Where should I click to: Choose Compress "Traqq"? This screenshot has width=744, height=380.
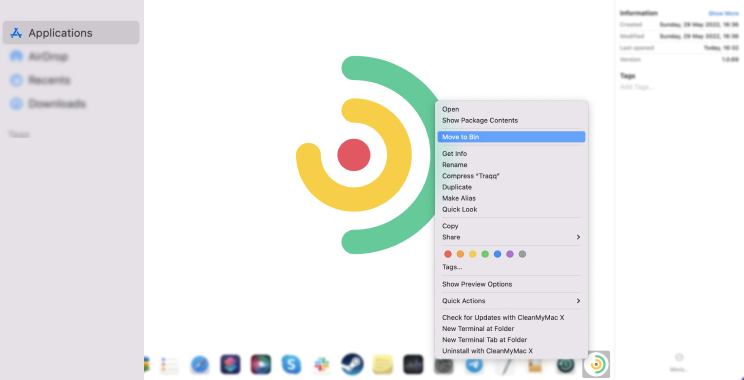click(x=511, y=176)
